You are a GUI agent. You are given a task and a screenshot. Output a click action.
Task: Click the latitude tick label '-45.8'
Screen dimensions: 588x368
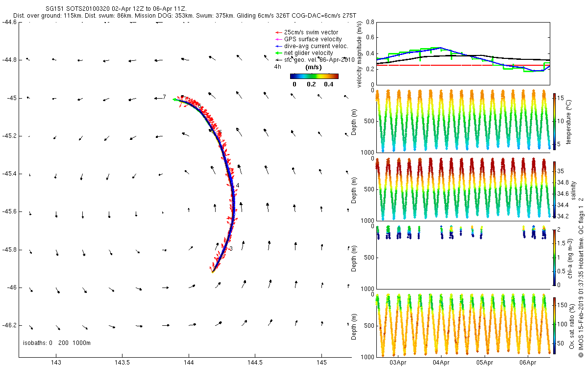pyautogui.click(x=9, y=249)
